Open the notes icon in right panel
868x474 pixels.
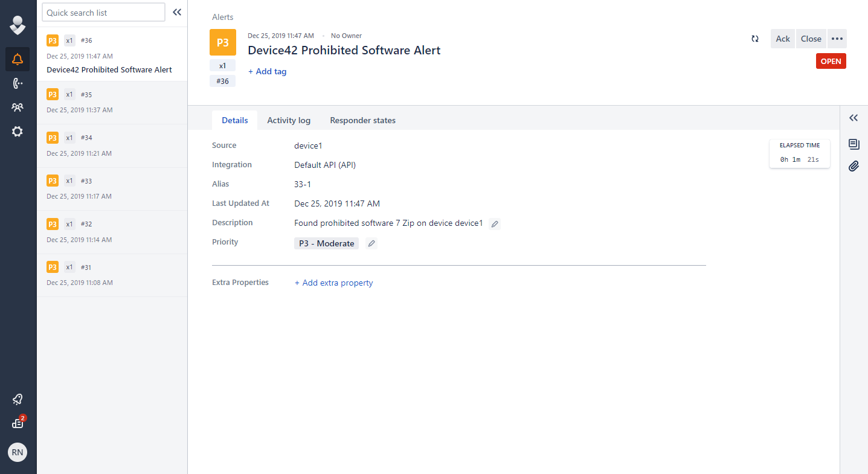(x=854, y=144)
